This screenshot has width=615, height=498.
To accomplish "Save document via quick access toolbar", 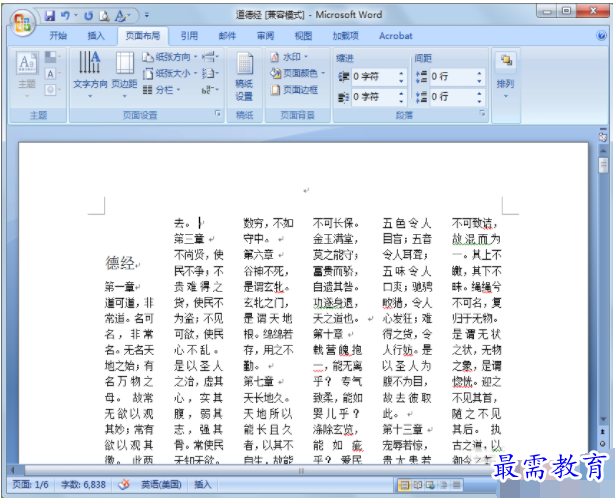I will pyautogui.click(x=50, y=16).
